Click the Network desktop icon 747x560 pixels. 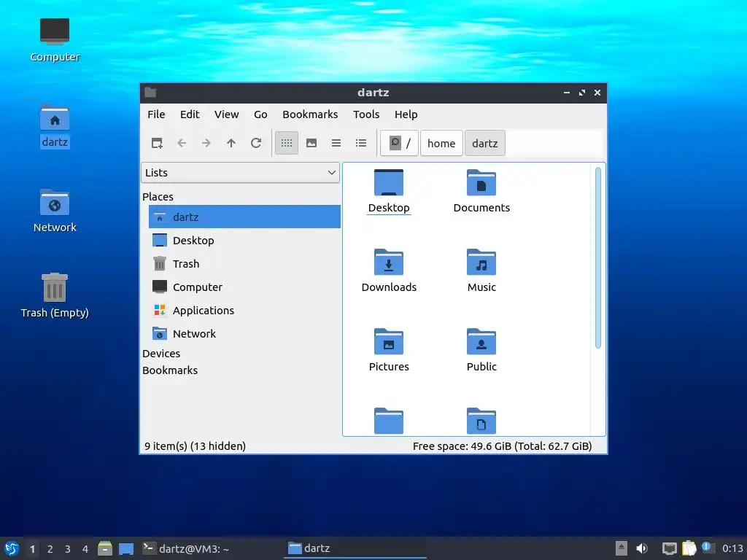[55, 211]
